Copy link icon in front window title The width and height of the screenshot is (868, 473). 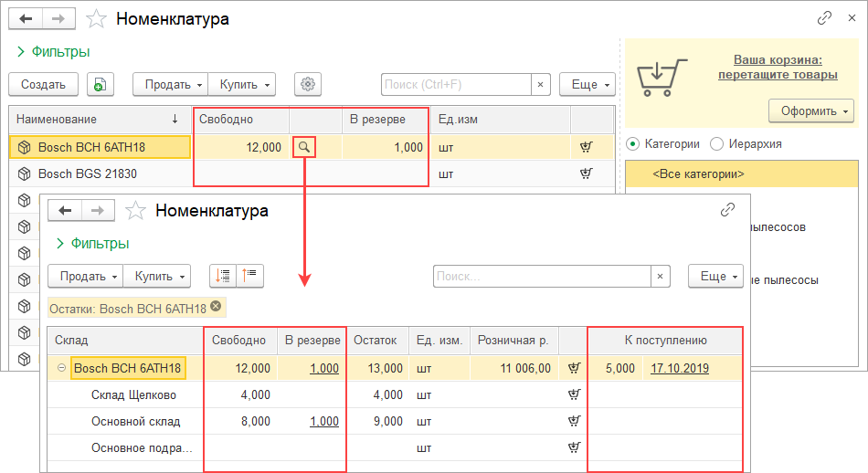(727, 210)
